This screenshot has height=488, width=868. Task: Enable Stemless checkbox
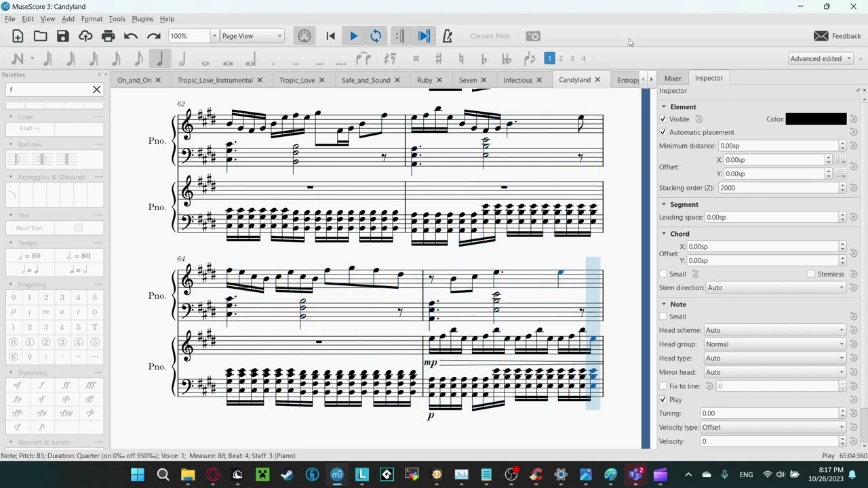pyautogui.click(x=811, y=274)
